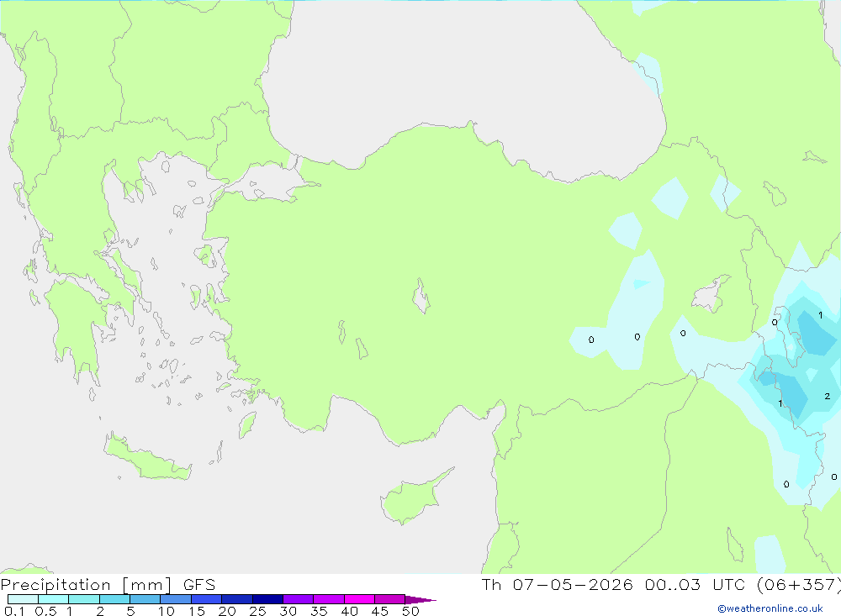Screen dimensions: 841x616
Task: Click the '50' legend scale label
Action: tap(410, 611)
